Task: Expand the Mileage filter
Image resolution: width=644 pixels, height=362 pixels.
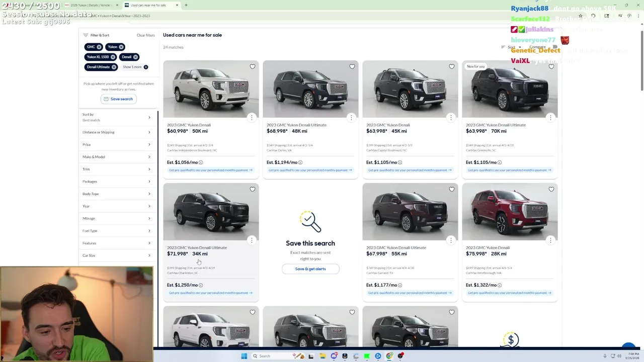Action: [x=117, y=218]
